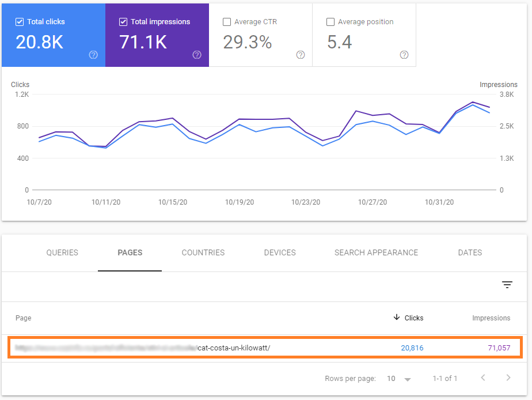Screen dimensions: 532x400
Task: Open the cat-costa-un-kilowatt page row
Action: [x=233, y=348]
